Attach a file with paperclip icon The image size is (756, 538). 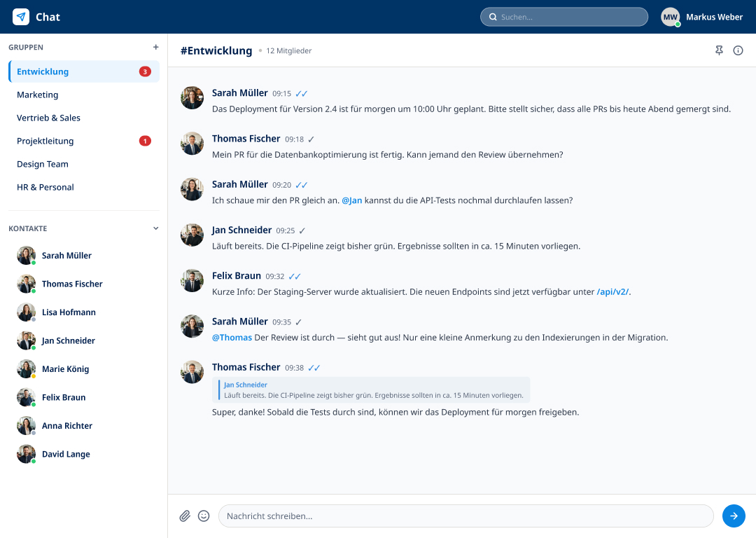[x=185, y=516]
